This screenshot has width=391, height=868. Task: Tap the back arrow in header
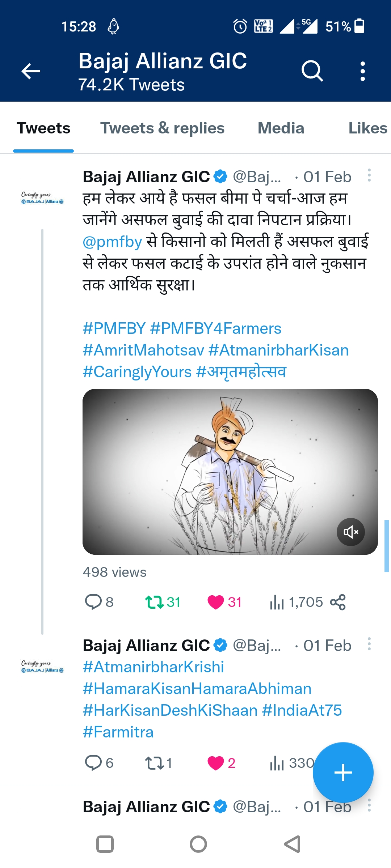[31, 71]
